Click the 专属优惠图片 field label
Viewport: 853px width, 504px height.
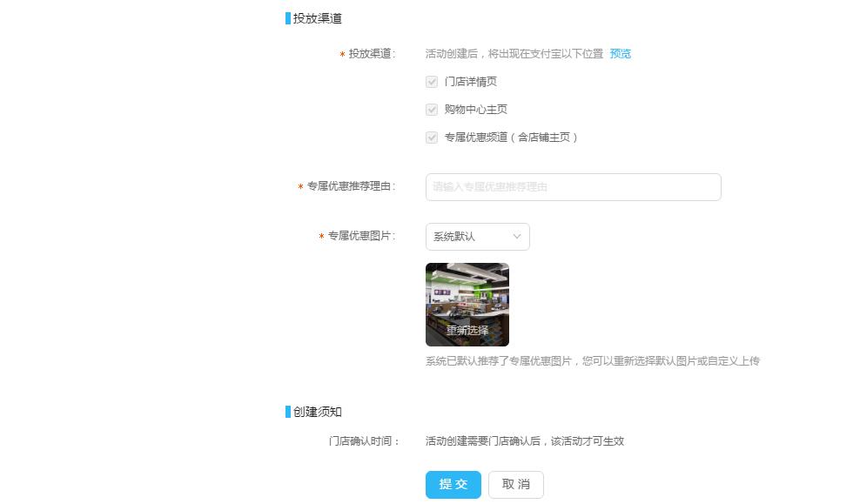(359, 236)
